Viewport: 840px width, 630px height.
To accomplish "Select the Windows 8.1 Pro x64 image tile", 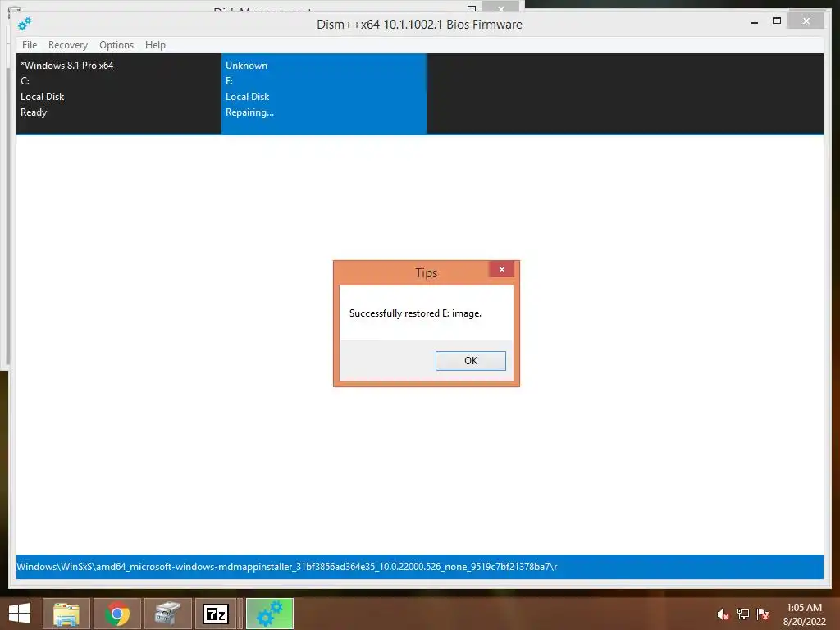I will 119,94.
